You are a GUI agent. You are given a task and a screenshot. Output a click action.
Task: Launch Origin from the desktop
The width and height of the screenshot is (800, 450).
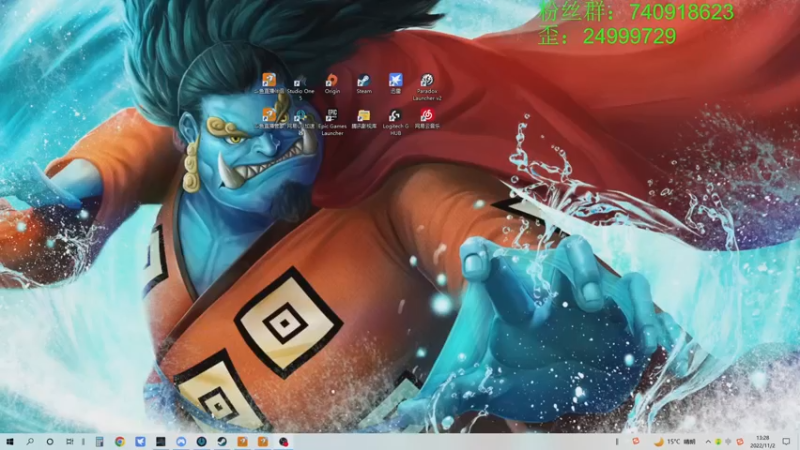point(332,84)
